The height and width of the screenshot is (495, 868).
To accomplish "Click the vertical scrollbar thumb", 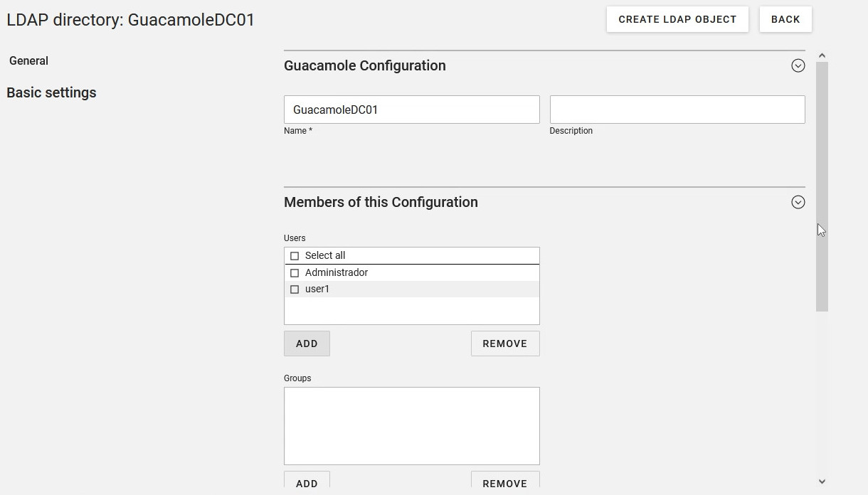I will pyautogui.click(x=822, y=185).
